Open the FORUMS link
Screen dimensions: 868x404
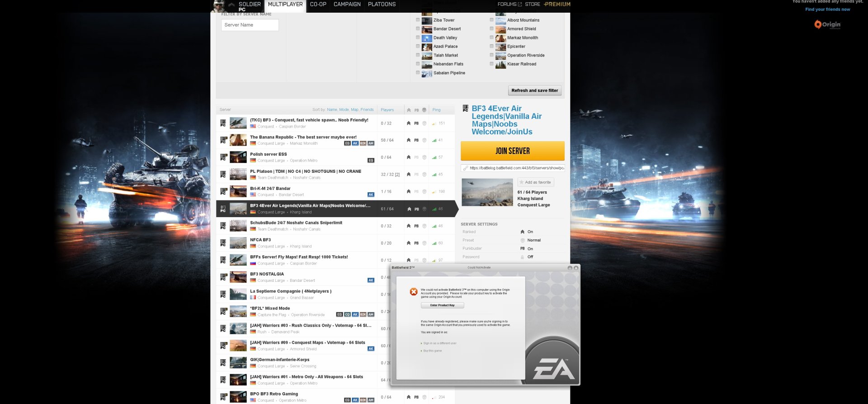click(x=509, y=5)
